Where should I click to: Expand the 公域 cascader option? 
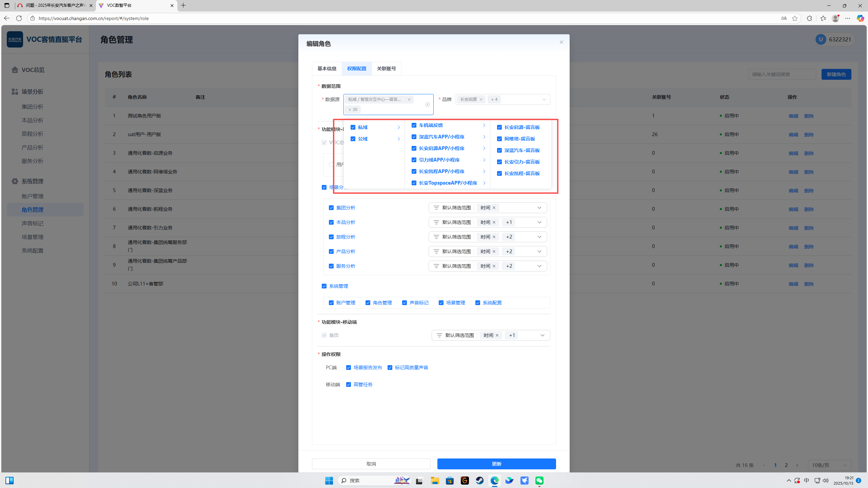click(x=399, y=139)
